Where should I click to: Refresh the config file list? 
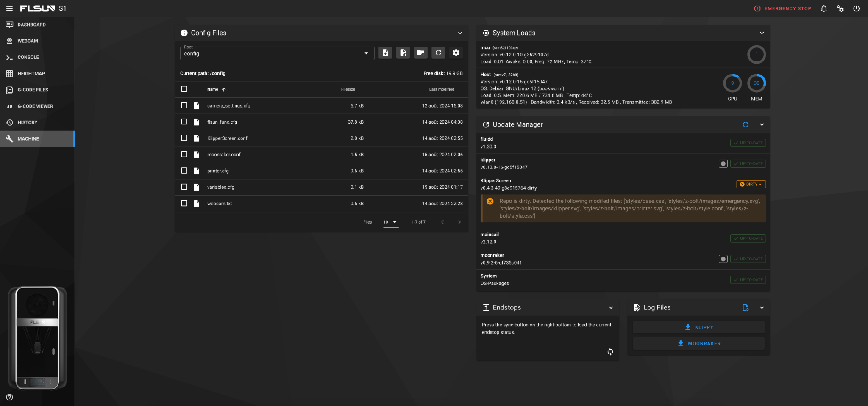(439, 53)
